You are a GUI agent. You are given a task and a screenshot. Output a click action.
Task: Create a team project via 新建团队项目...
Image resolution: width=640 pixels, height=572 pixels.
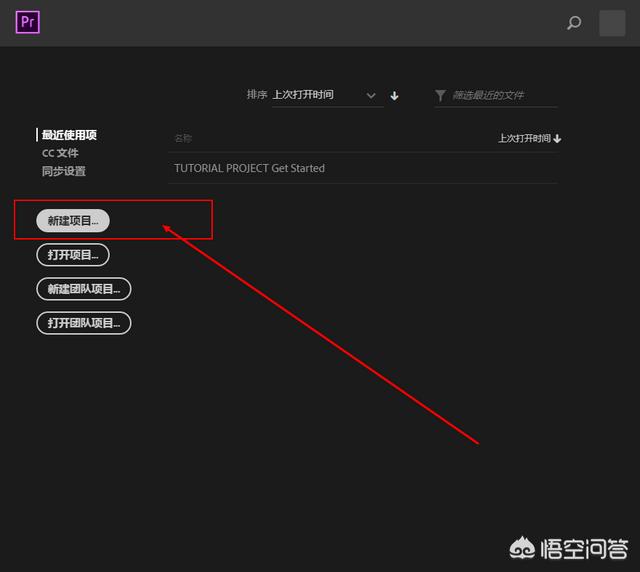(x=84, y=289)
